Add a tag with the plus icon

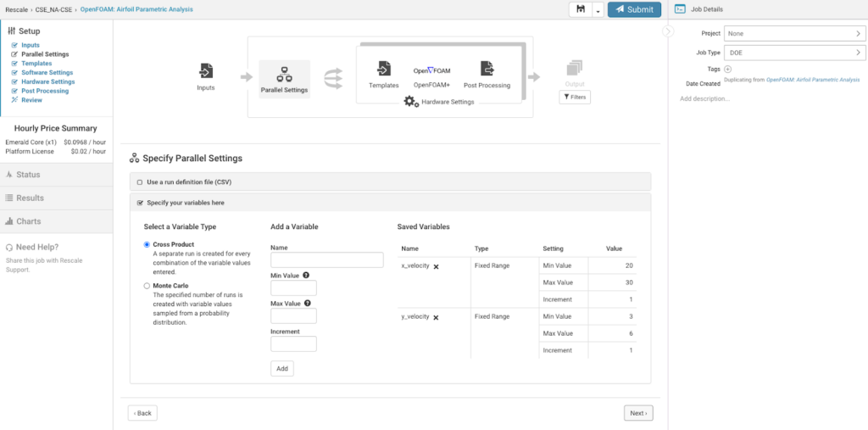[x=728, y=70]
